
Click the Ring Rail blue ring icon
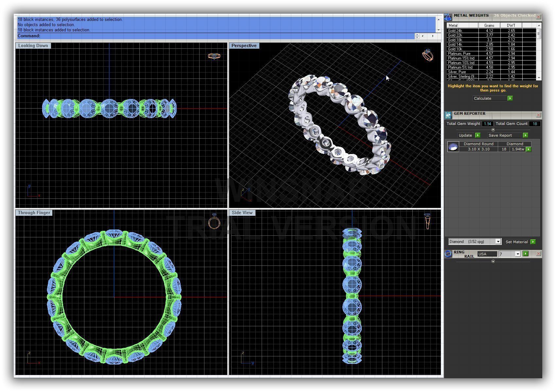tap(448, 254)
